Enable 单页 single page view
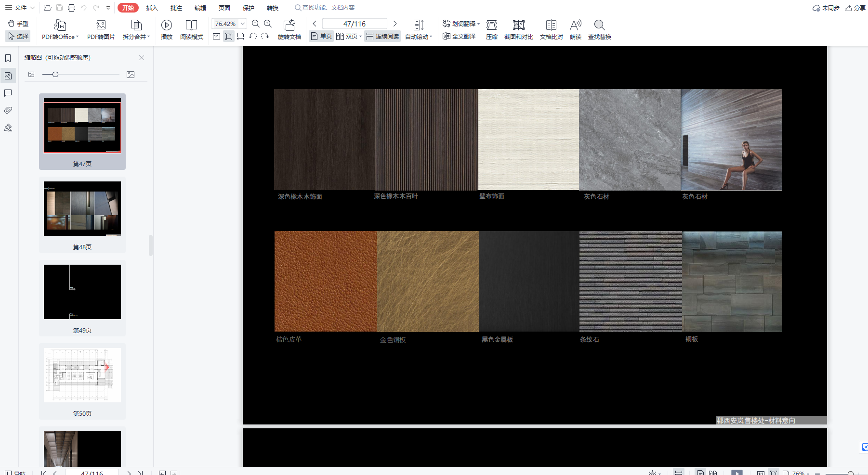This screenshot has width=868, height=475. click(321, 37)
